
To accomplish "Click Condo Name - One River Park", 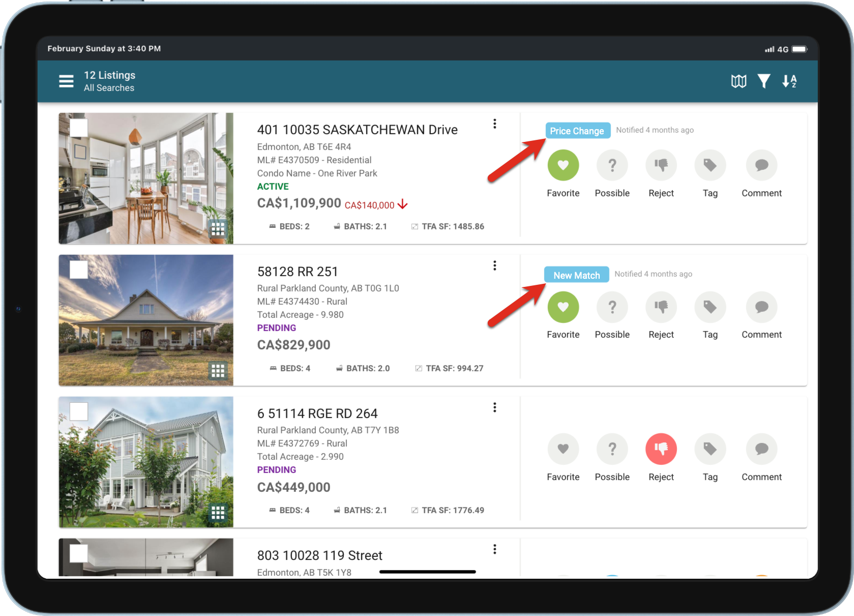I will (317, 173).
